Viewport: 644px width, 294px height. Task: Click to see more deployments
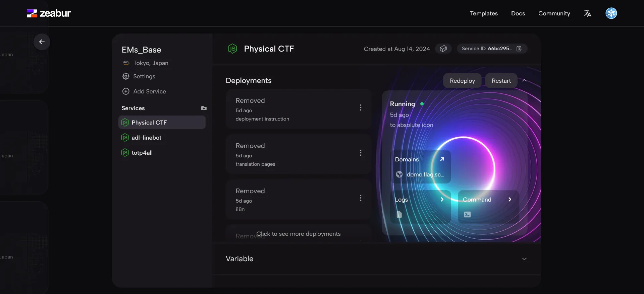pyautogui.click(x=299, y=234)
